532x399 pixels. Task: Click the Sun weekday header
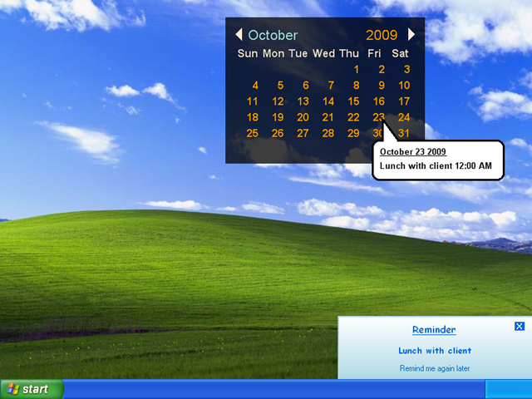[248, 53]
